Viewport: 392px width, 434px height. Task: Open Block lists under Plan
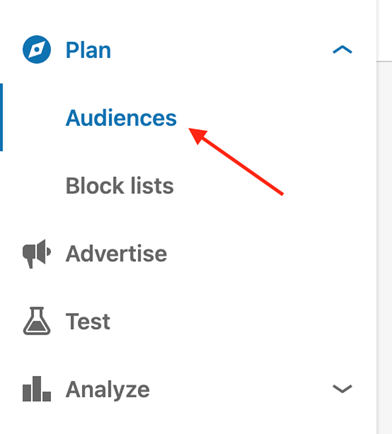pos(120,186)
